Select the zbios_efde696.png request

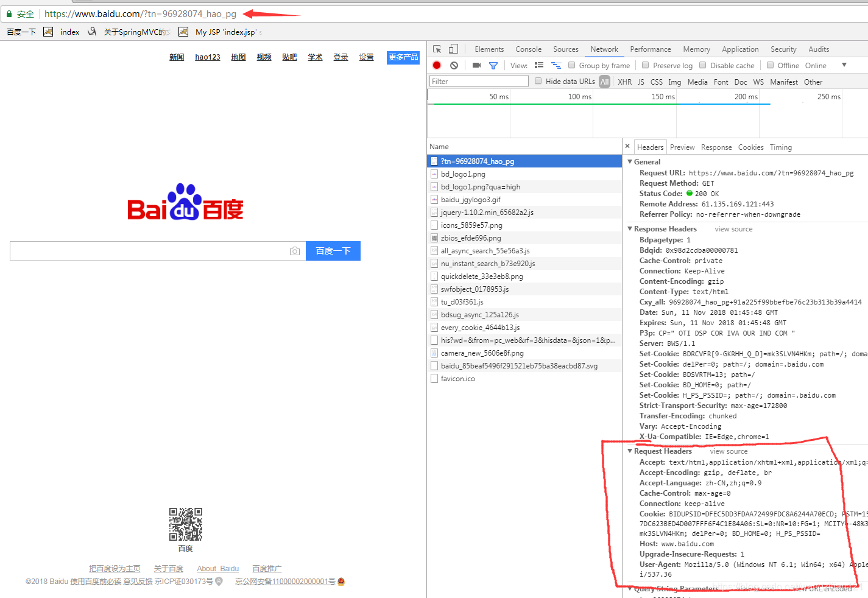click(x=524, y=238)
